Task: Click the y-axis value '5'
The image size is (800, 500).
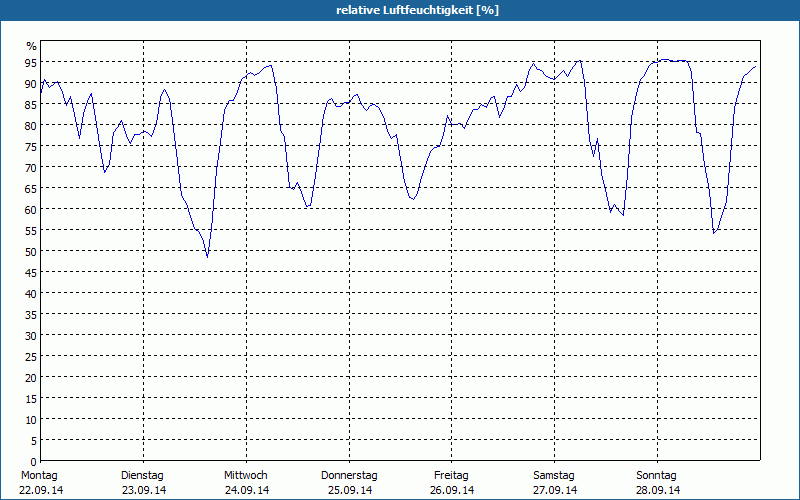Action: (34, 441)
